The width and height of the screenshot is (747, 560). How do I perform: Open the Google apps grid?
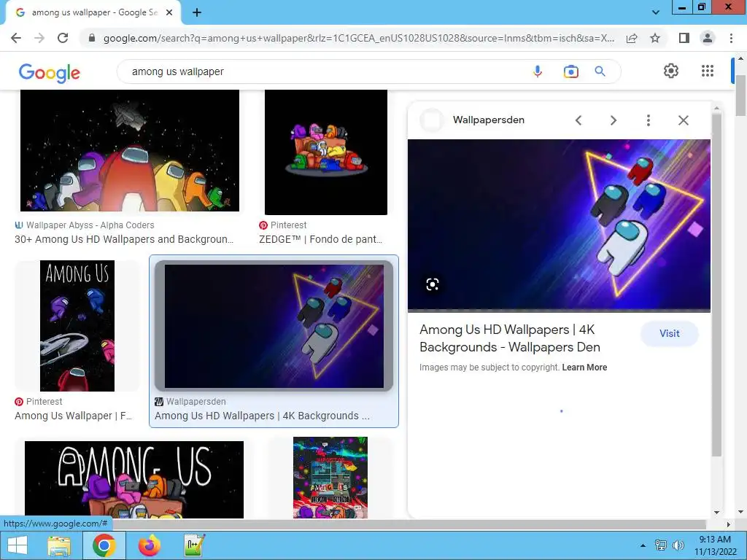[708, 71]
